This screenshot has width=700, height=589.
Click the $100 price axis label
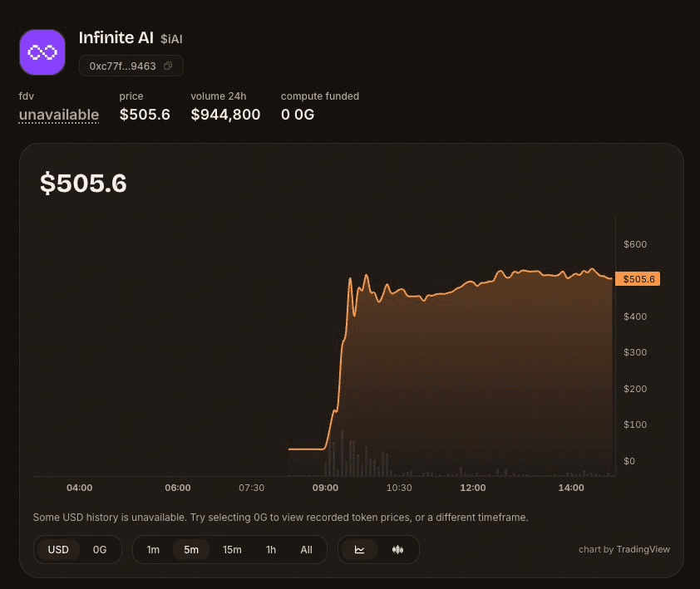tap(635, 425)
